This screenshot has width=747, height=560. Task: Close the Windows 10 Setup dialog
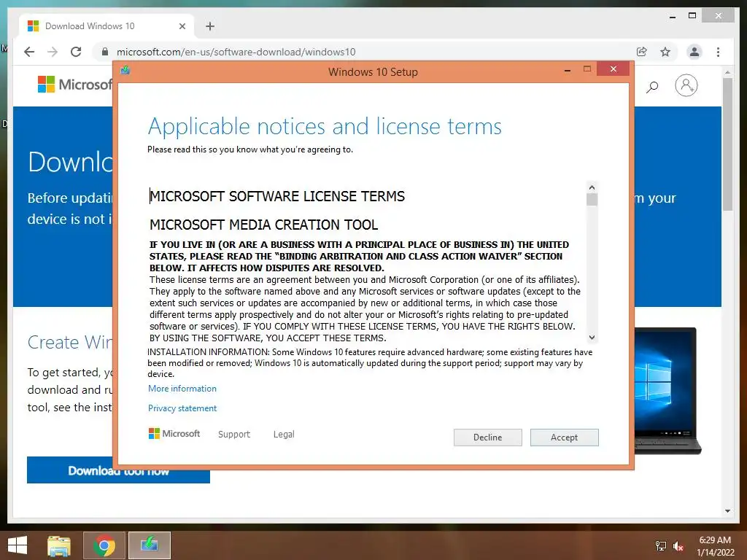click(x=613, y=69)
